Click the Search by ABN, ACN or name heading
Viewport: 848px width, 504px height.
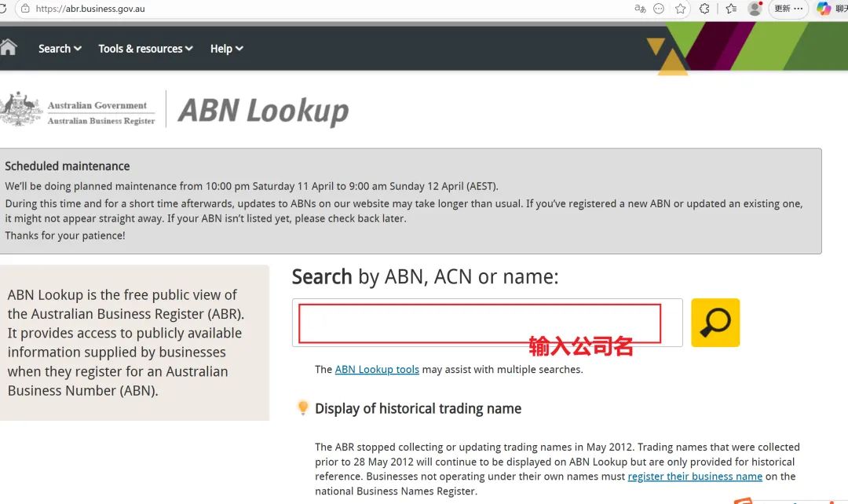point(425,277)
